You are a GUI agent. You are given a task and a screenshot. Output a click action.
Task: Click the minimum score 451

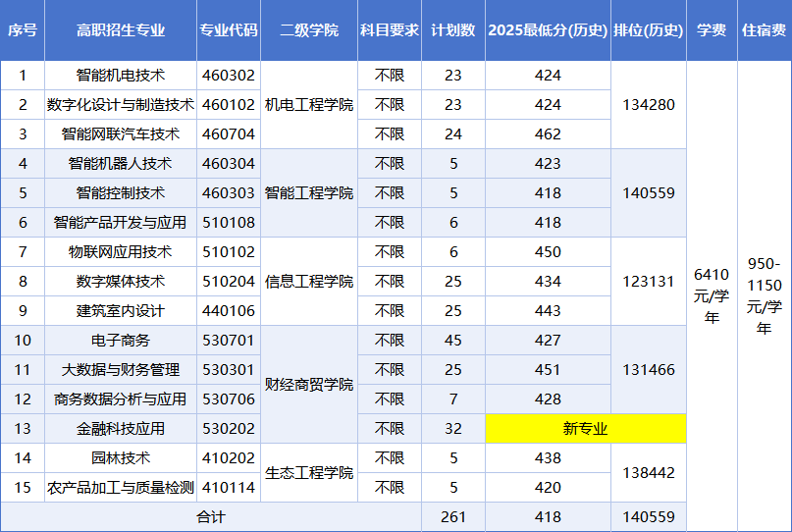tap(548, 370)
